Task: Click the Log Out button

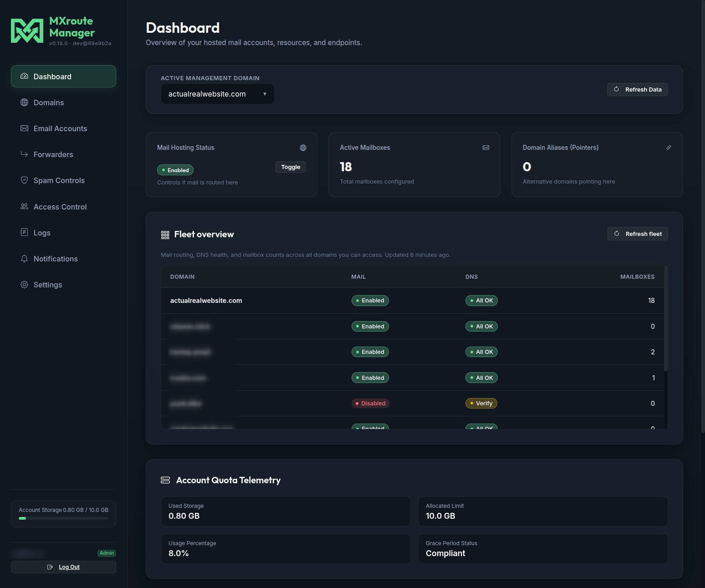Action: pyautogui.click(x=63, y=567)
